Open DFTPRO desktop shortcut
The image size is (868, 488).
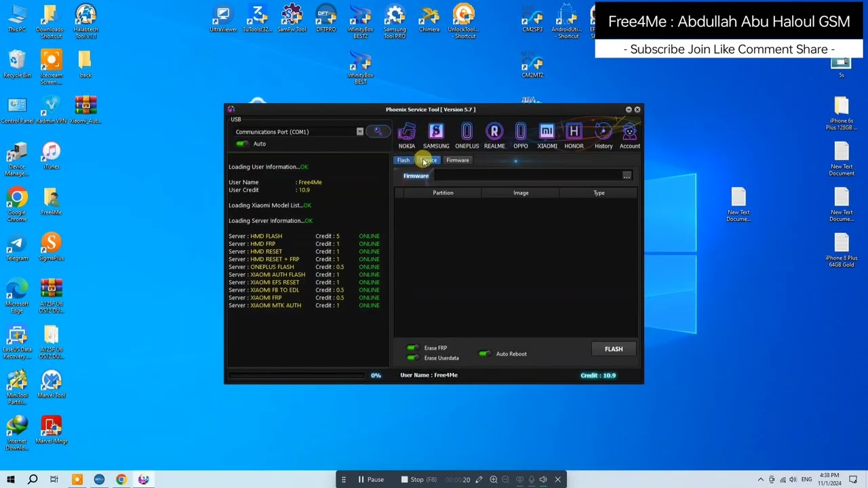click(326, 20)
